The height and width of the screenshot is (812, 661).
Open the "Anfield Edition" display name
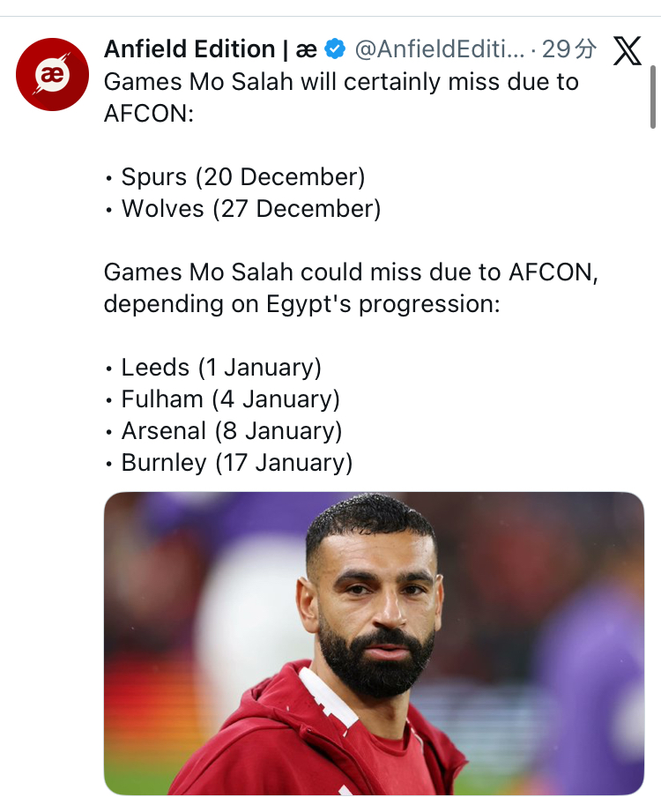pos(189,49)
